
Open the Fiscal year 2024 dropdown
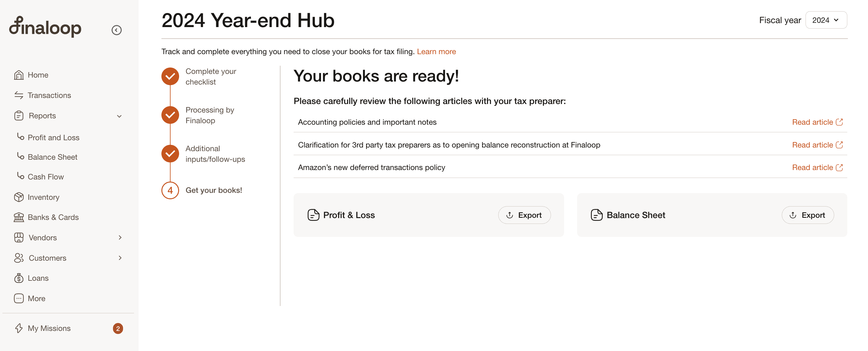tap(826, 20)
